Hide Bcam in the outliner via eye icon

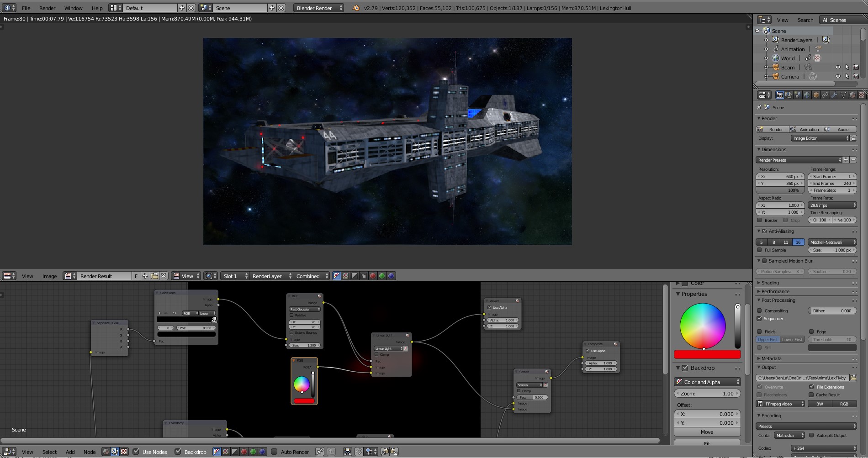[x=838, y=67]
